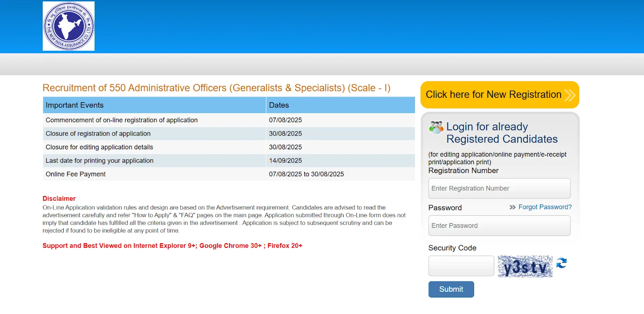
Task: Click the registered candidates users icon
Action: point(436,127)
